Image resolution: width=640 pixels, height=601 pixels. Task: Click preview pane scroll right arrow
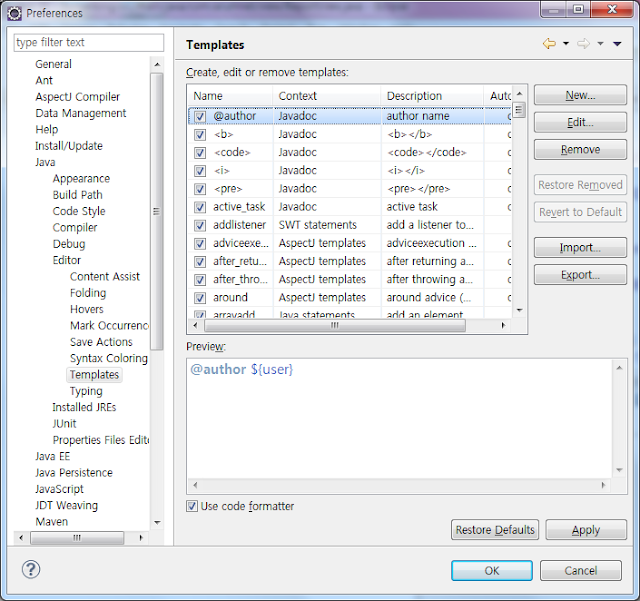[x=603, y=485]
